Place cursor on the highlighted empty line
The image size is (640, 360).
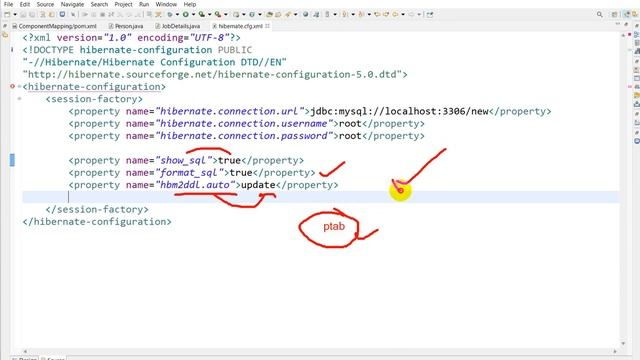(320, 197)
